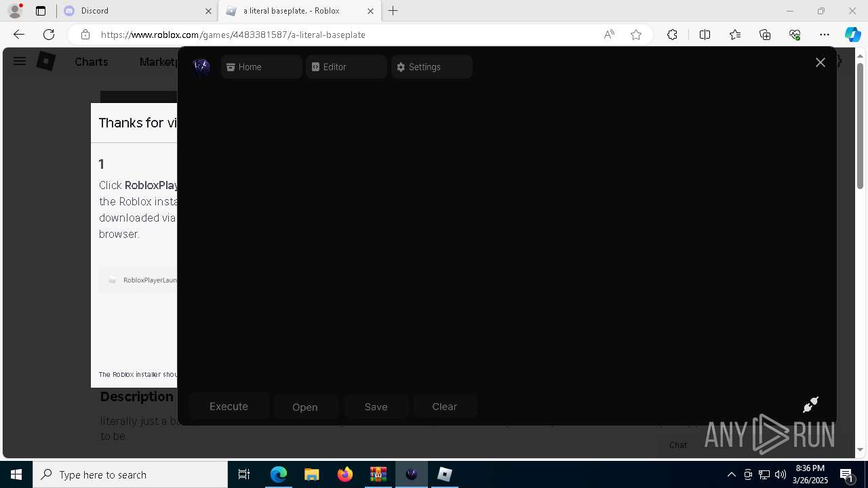The height and width of the screenshot is (488, 868).
Task: Open network status icon
Action: tap(764, 474)
